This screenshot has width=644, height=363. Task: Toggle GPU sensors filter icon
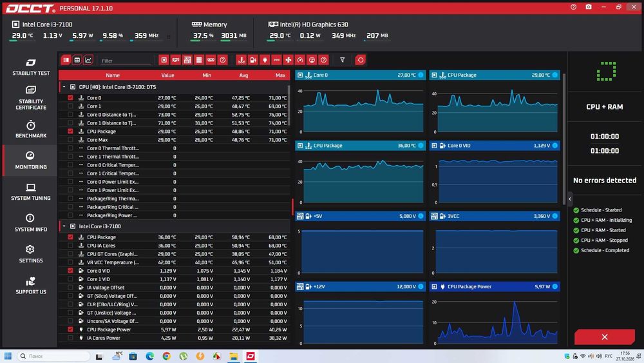pyautogui.click(x=176, y=60)
